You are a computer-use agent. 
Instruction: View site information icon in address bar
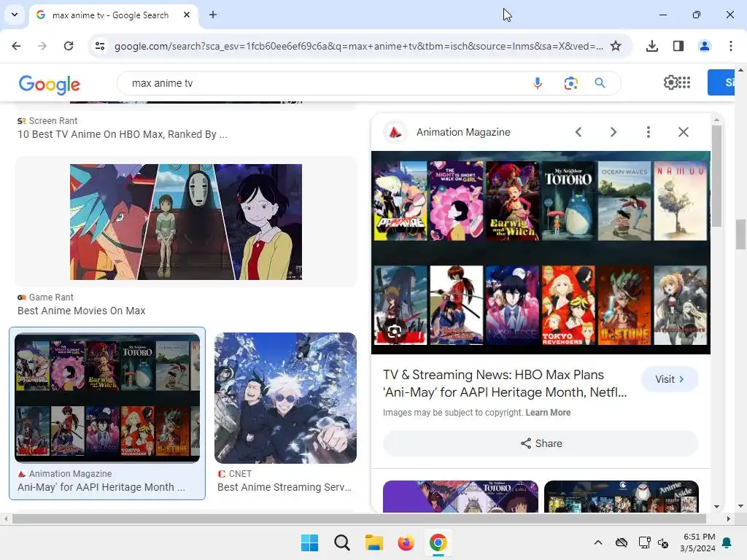pyautogui.click(x=100, y=46)
